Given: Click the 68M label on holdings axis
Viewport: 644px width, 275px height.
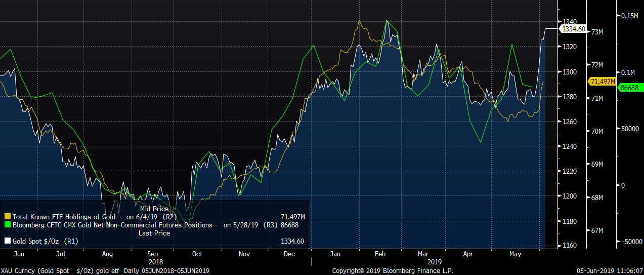Looking at the screenshot, I should coord(597,198).
